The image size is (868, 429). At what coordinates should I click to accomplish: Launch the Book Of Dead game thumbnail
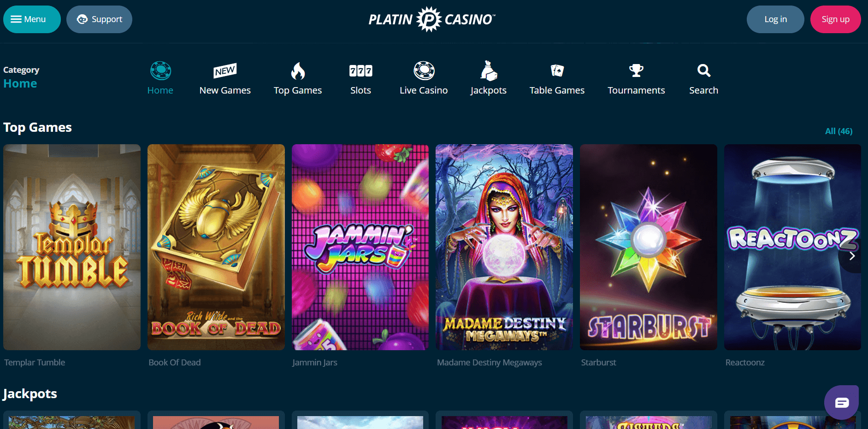pyautogui.click(x=216, y=247)
